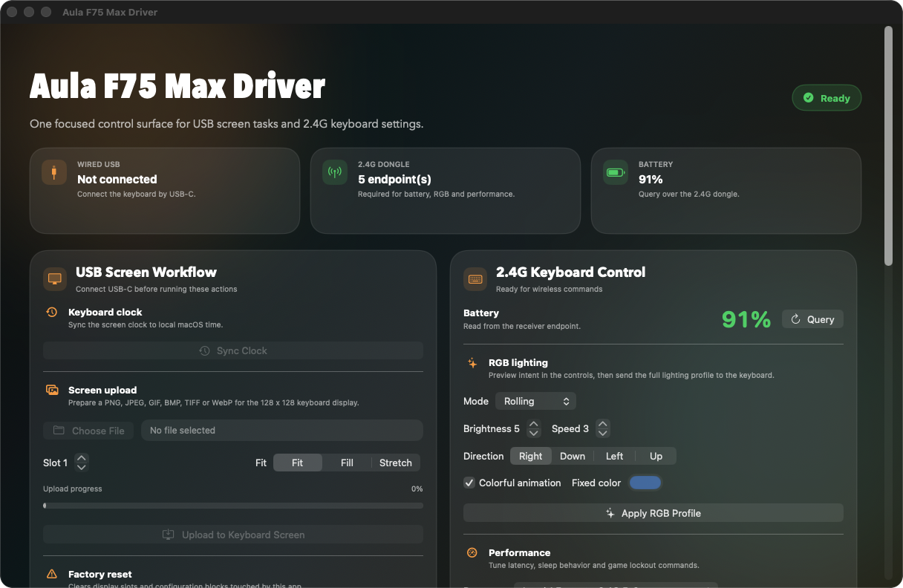Click the sparkle icon on Apply RGB Profile
903x588 pixels.
610,513
